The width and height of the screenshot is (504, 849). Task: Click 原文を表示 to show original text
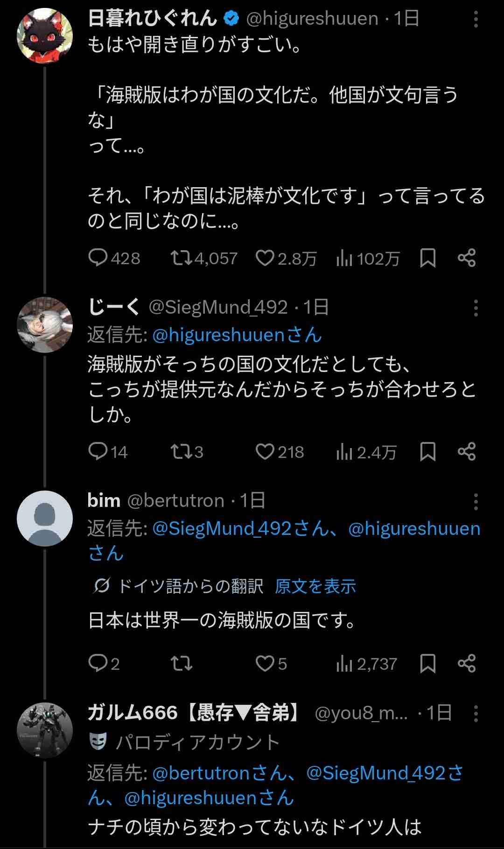pyautogui.click(x=315, y=586)
